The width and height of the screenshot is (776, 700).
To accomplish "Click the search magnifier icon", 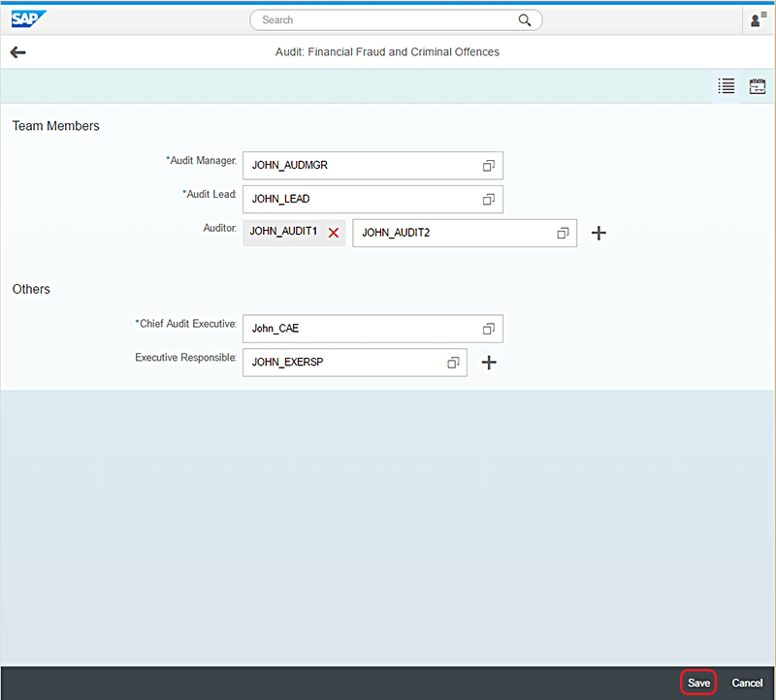I will 525,19.
